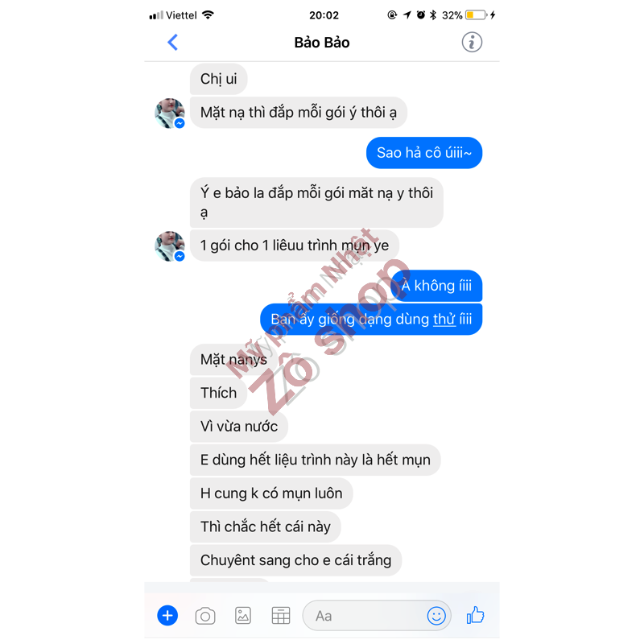The image size is (644, 644).
Task: Tap the battery indicator in status bar
Action: (476, 15)
